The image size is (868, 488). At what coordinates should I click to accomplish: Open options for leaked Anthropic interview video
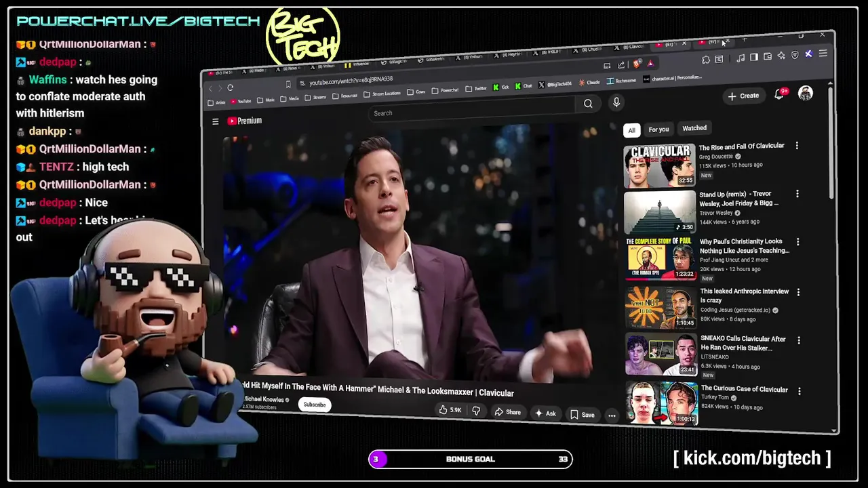tap(798, 292)
